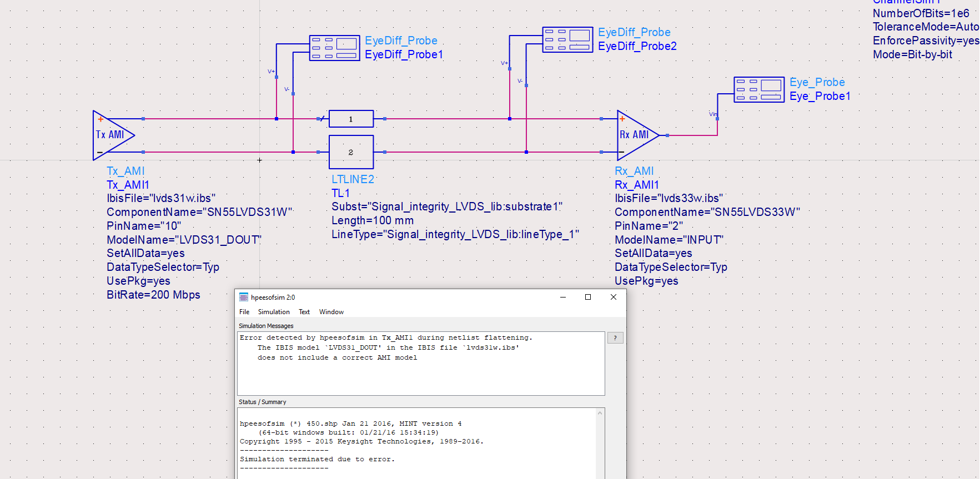This screenshot has width=980, height=479.
Task: Click the Rx_AMI1 instance name
Action: (637, 185)
